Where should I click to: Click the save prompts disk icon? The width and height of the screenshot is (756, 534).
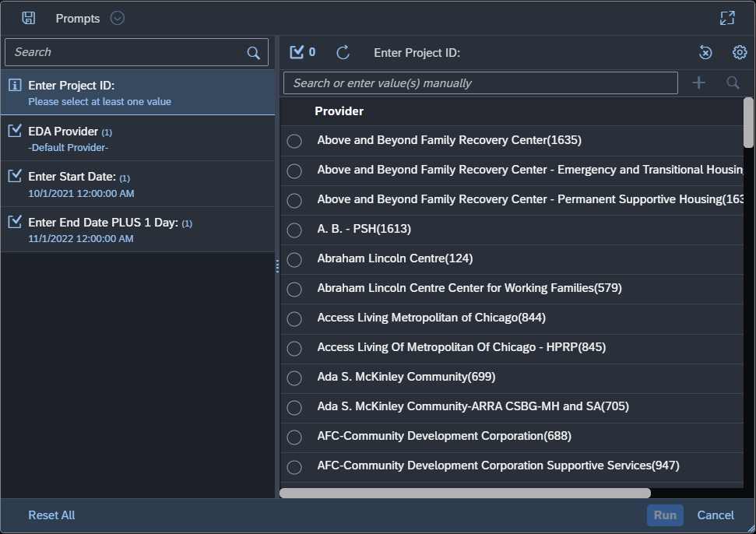click(x=29, y=18)
